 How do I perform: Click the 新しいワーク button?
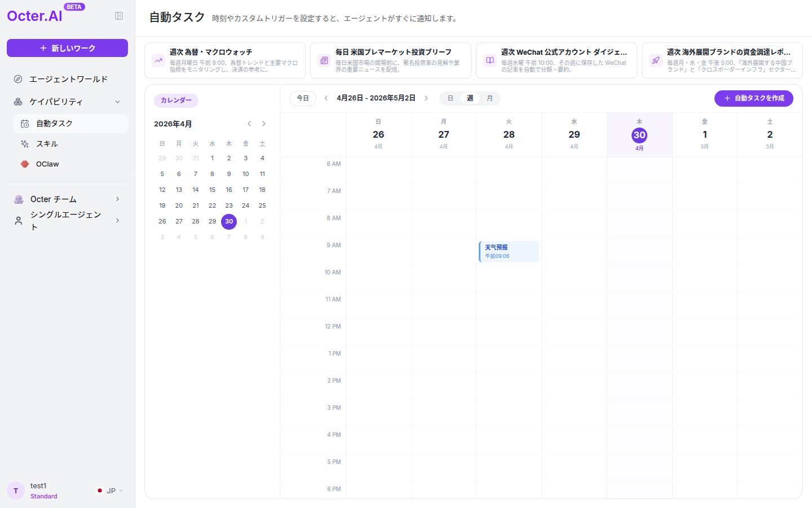67,48
